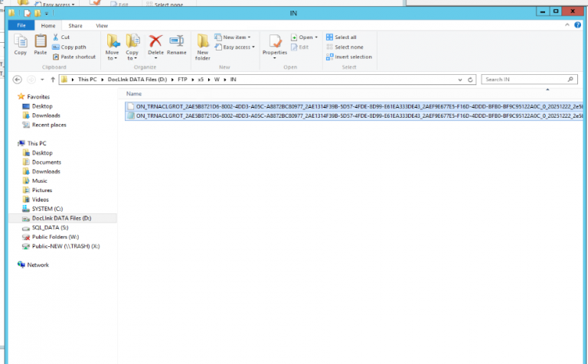Click x5 in the address path

(201, 80)
